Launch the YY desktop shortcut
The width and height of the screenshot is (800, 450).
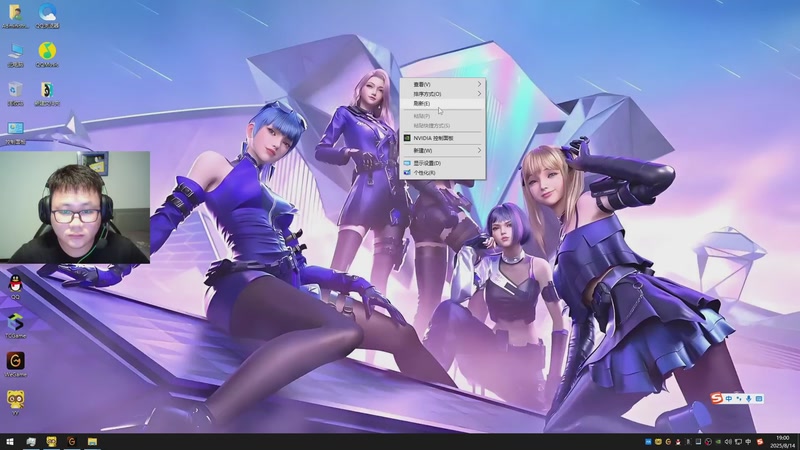15,403
